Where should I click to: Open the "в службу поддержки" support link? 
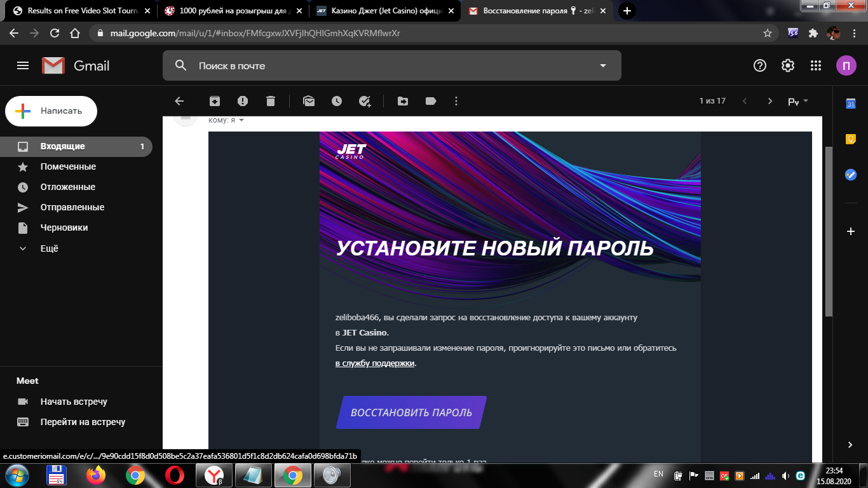tap(374, 363)
